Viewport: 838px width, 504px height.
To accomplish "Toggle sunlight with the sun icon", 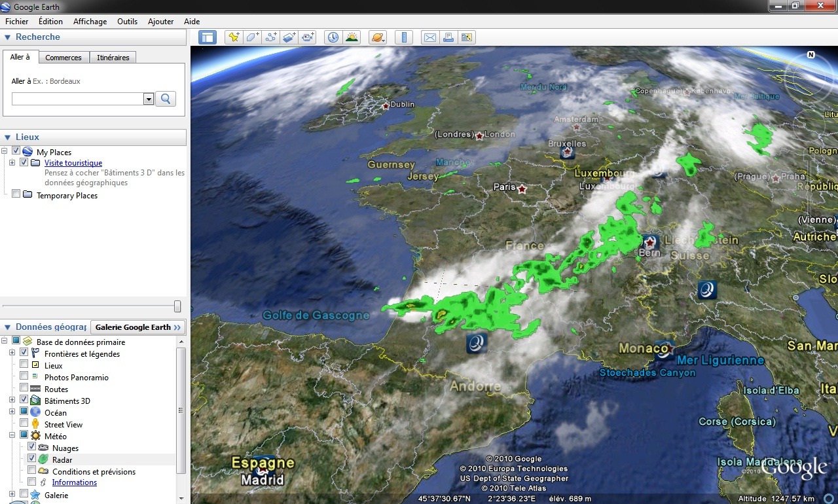I will point(352,37).
